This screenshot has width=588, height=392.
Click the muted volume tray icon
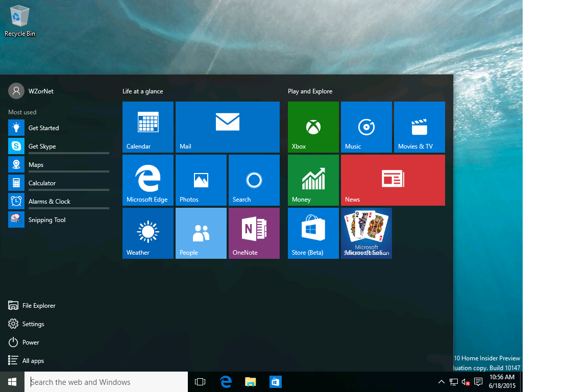[465, 382]
